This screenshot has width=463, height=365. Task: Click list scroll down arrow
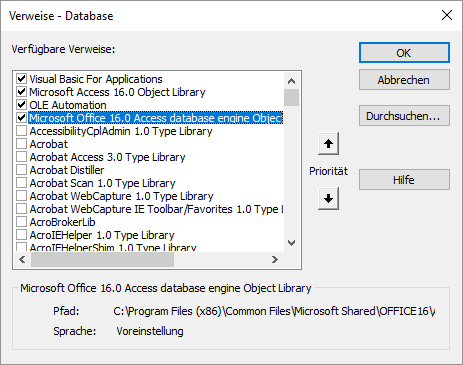291,243
